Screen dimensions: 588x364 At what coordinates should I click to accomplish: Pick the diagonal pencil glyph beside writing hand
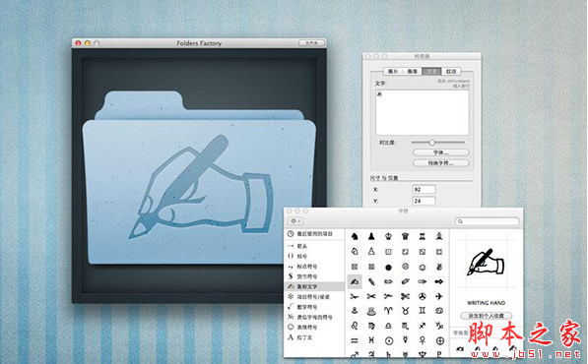point(371,281)
